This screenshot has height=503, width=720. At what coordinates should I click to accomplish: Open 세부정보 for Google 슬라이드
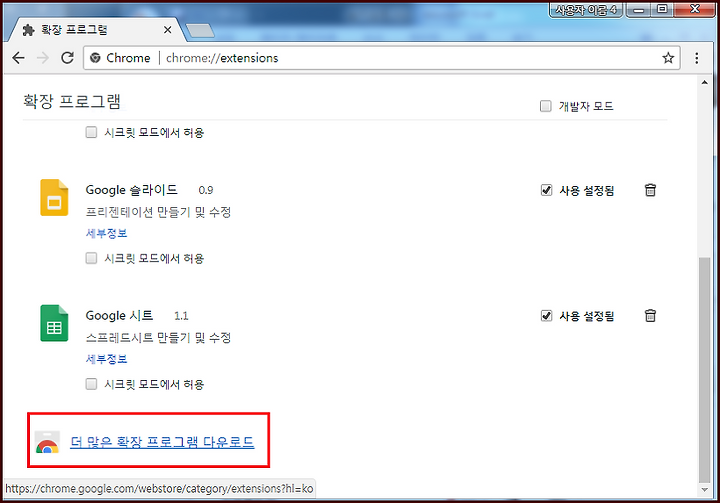click(107, 233)
